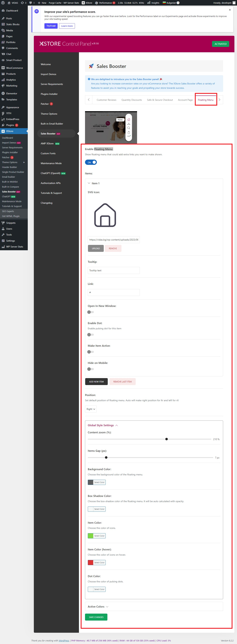
Task: Open Media icon in sidebar
Action: click(x=3, y=30)
